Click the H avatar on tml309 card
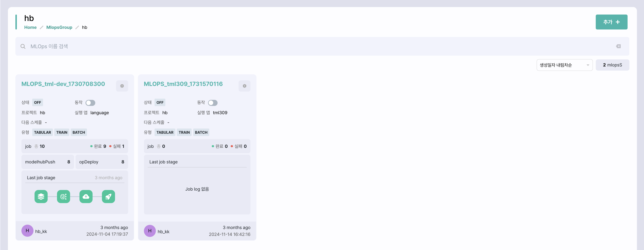The width and height of the screenshot is (644, 250). tap(150, 231)
